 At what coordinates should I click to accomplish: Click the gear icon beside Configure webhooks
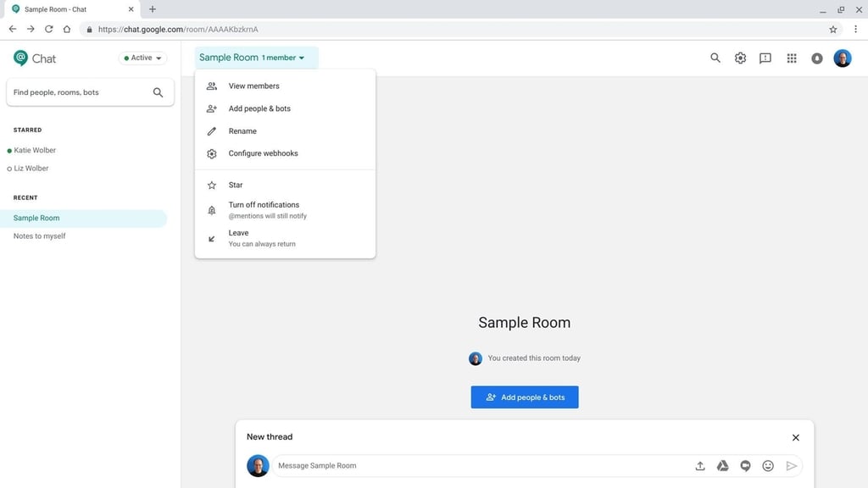211,154
